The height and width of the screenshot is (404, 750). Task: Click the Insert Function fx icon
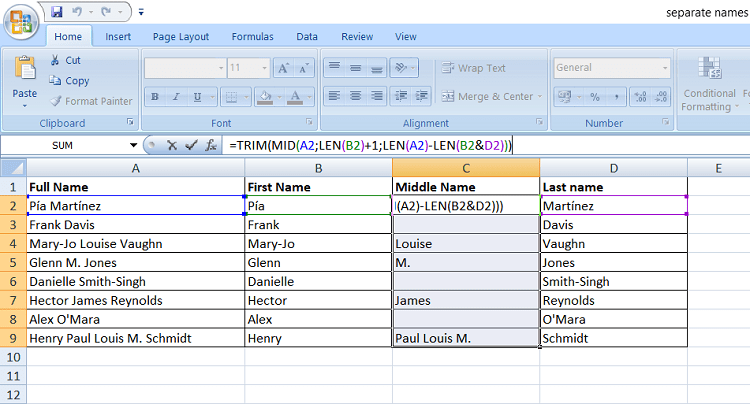(211, 145)
